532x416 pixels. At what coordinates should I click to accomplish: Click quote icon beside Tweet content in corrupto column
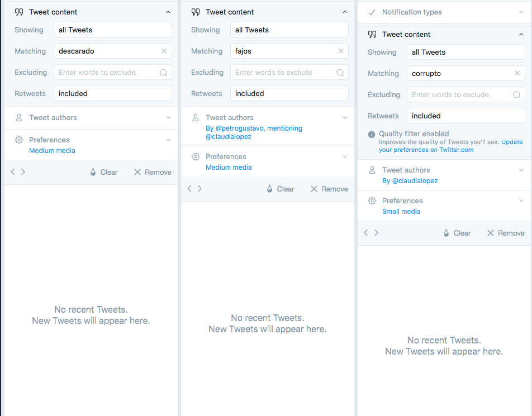(372, 35)
